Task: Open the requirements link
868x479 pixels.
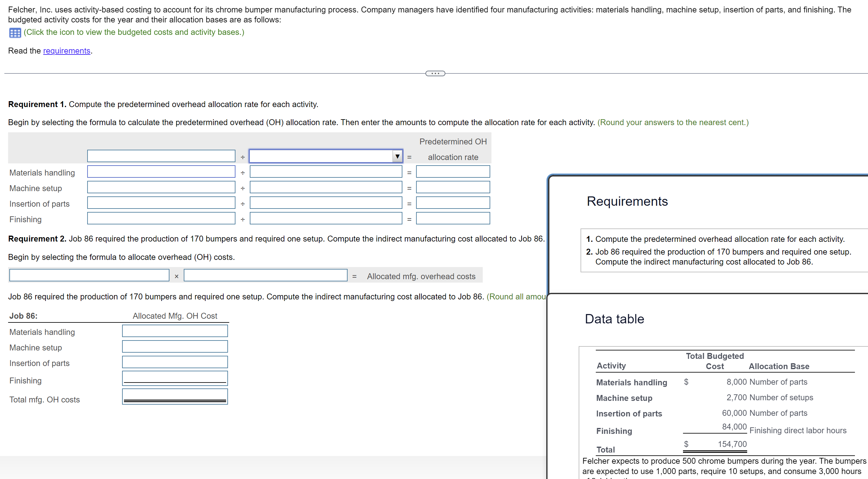Action: coord(67,51)
